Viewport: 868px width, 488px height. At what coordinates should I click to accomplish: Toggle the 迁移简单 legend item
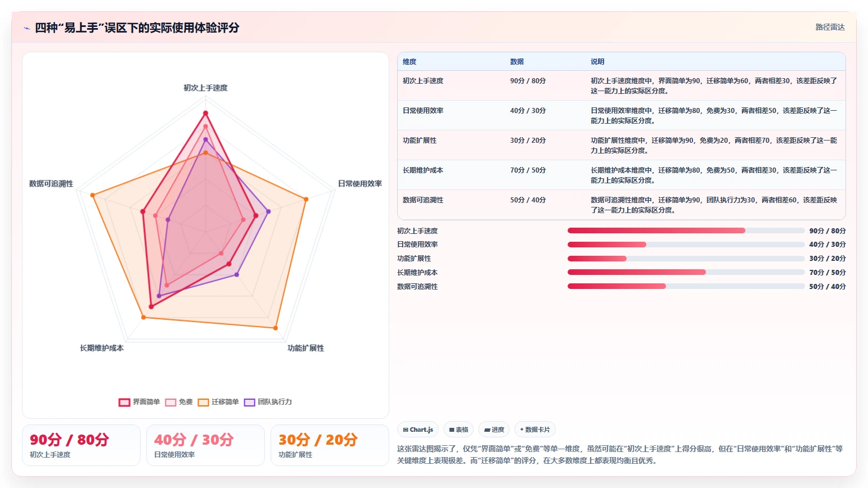pos(218,402)
